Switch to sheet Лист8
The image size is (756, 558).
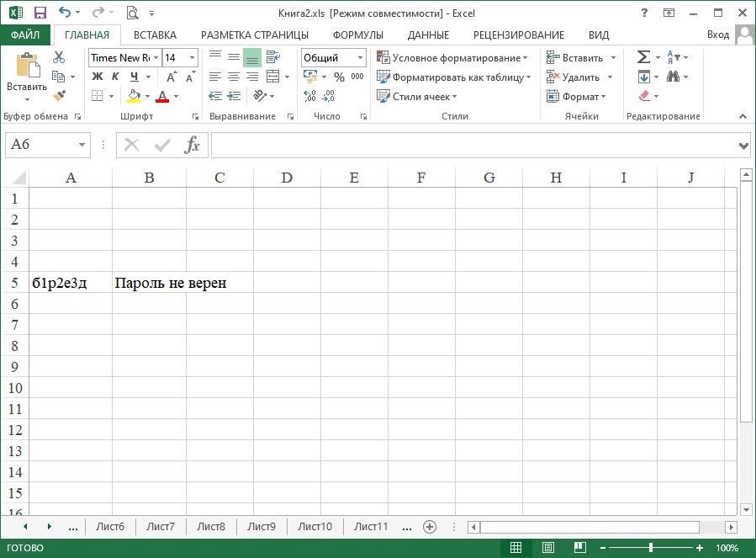click(211, 526)
